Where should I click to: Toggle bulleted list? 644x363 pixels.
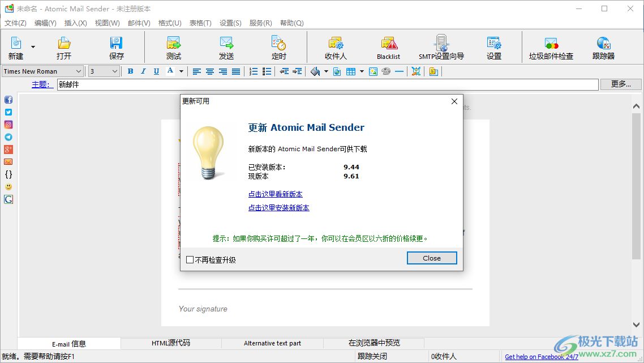(267, 71)
